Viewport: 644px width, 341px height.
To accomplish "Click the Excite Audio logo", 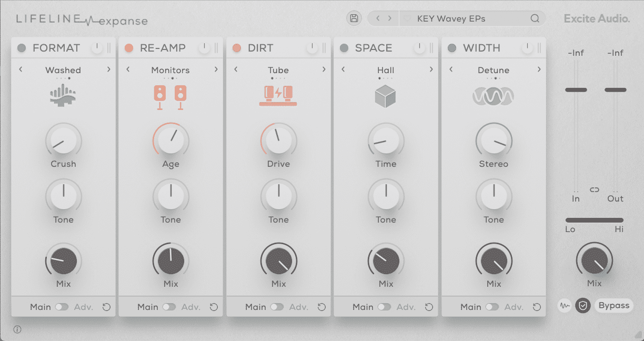I will point(597,18).
